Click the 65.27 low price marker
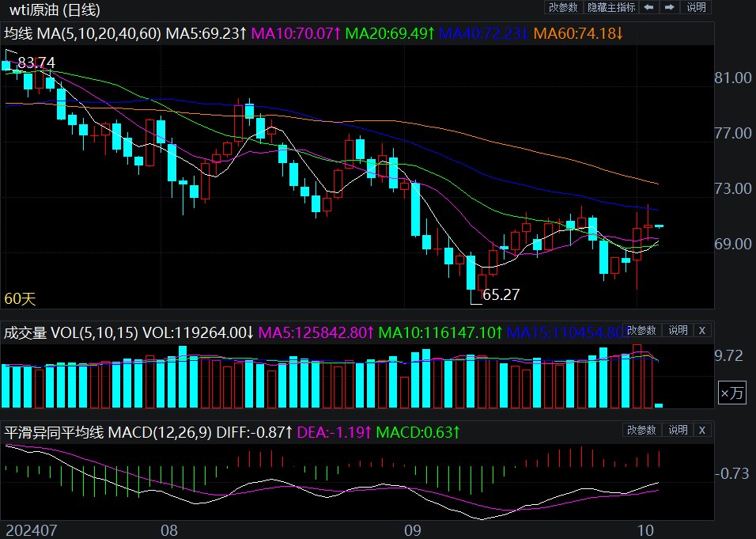This screenshot has width=756, height=539. point(500,294)
